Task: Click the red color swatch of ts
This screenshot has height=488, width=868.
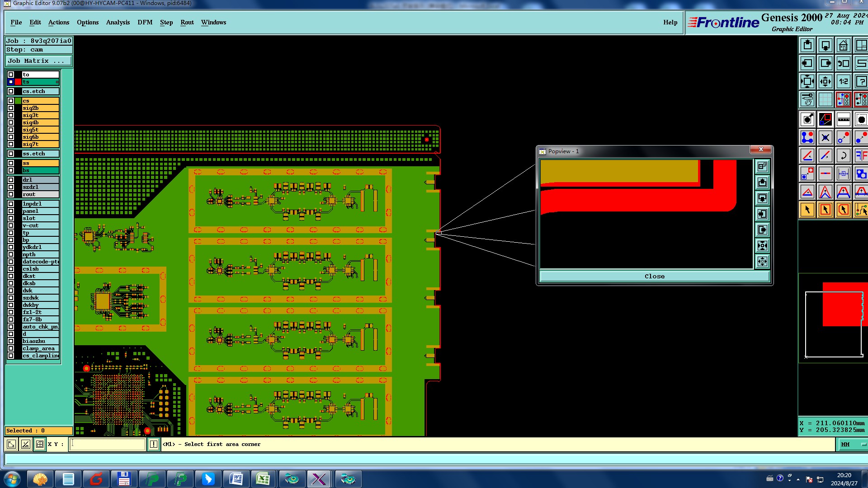Action: (x=18, y=82)
